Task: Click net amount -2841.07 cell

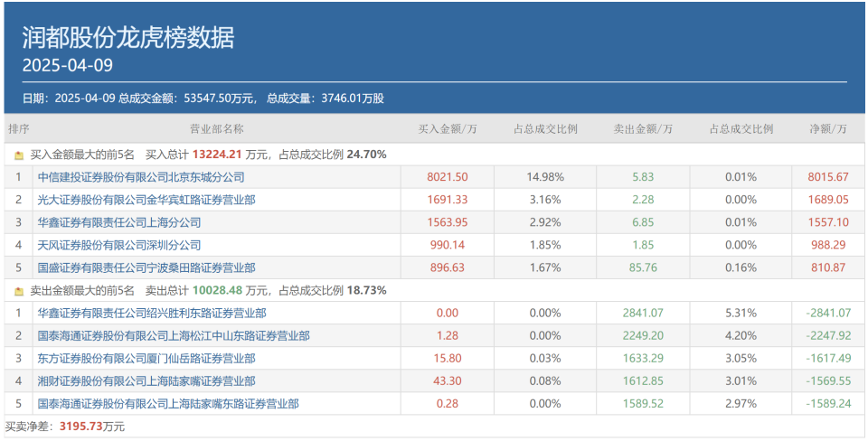Action: [828, 314]
